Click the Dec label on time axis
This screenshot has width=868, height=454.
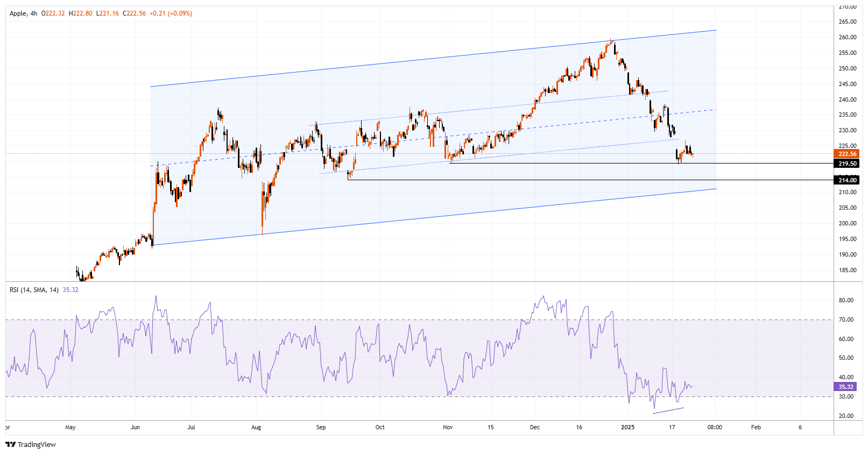click(535, 428)
